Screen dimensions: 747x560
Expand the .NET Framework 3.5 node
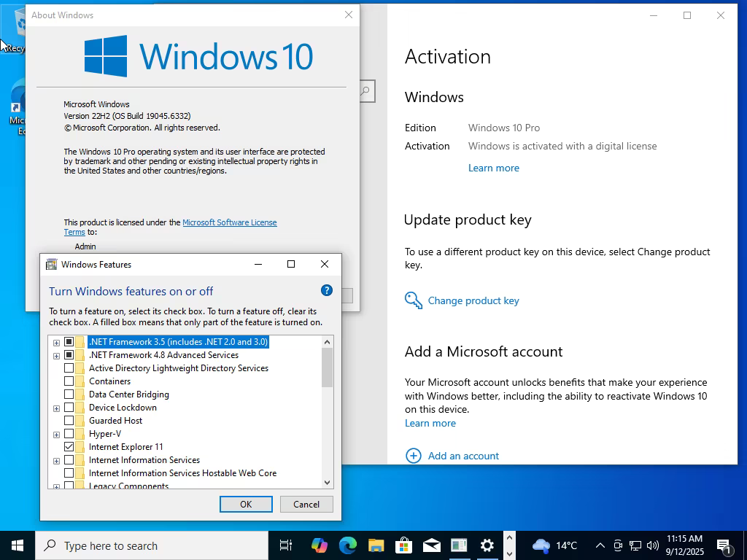(x=56, y=343)
